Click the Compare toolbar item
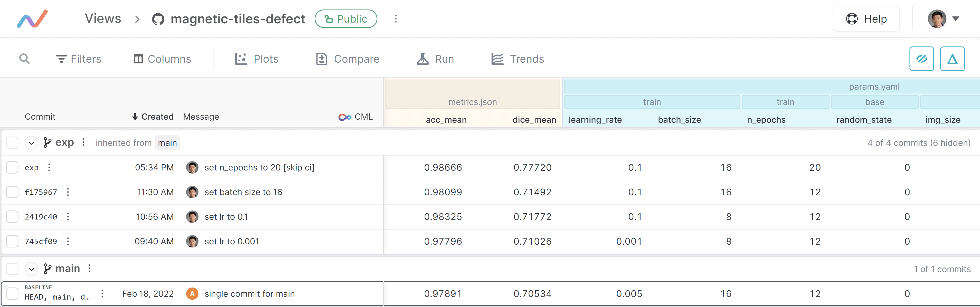 [348, 59]
